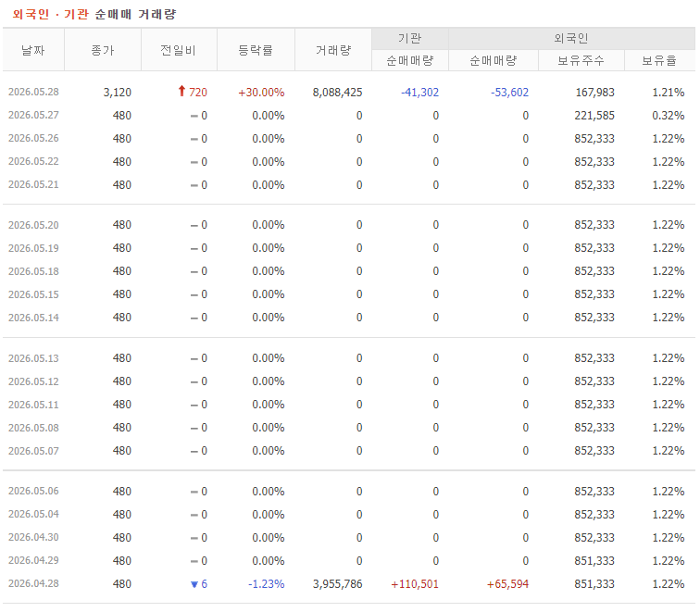Click the 등락률 column header
This screenshot has height=612, width=700.
256,50
